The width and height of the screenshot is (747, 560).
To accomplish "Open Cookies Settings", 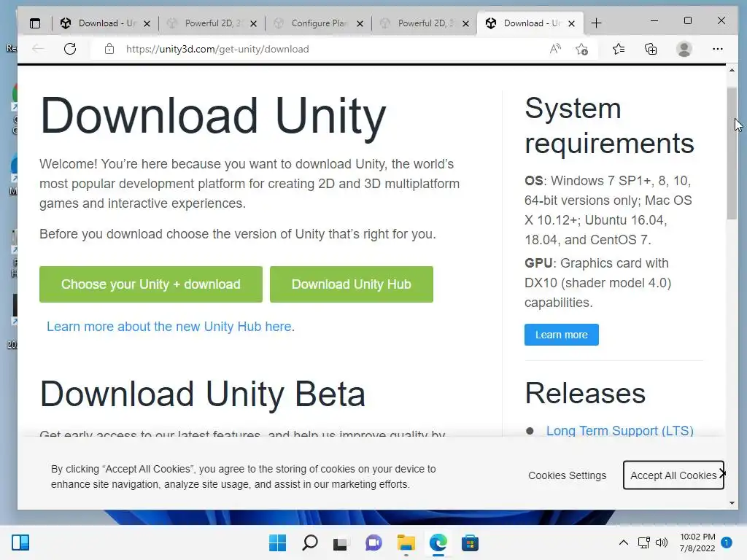I will point(568,475).
